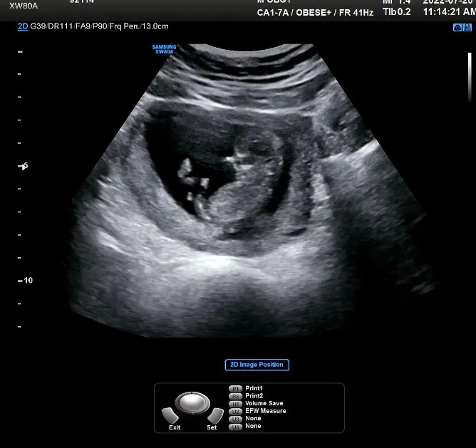Viewport: 476px width, 448px height.
Task: Select the 2D Image Position button
Action: [257, 365]
